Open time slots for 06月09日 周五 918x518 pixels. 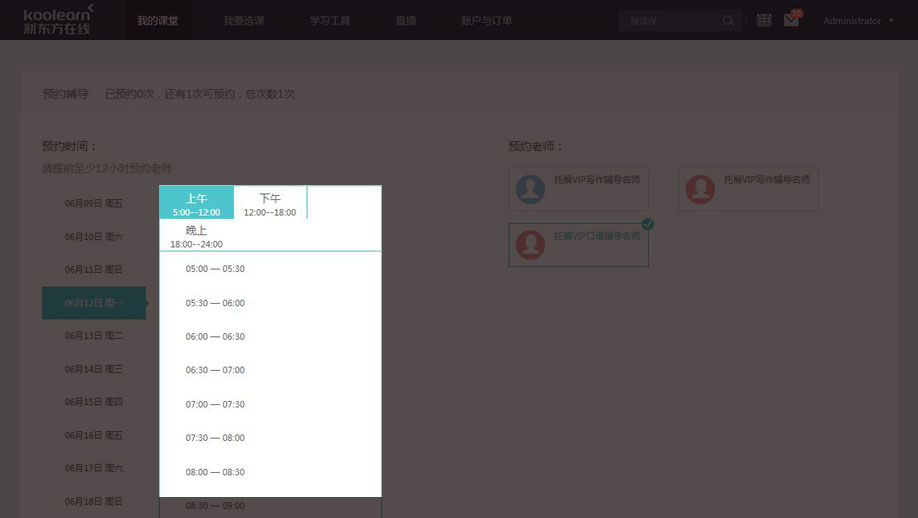click(x=94, y=204)
